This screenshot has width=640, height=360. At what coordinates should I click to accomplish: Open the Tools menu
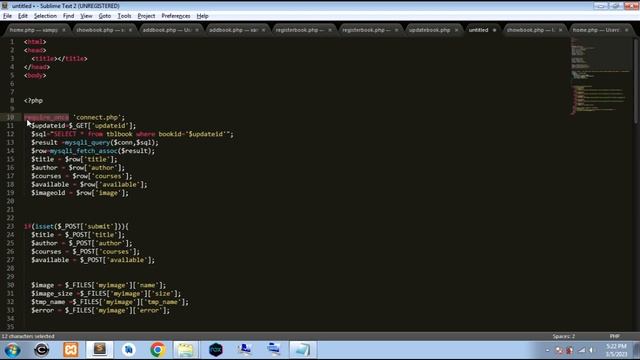(124, 16)
